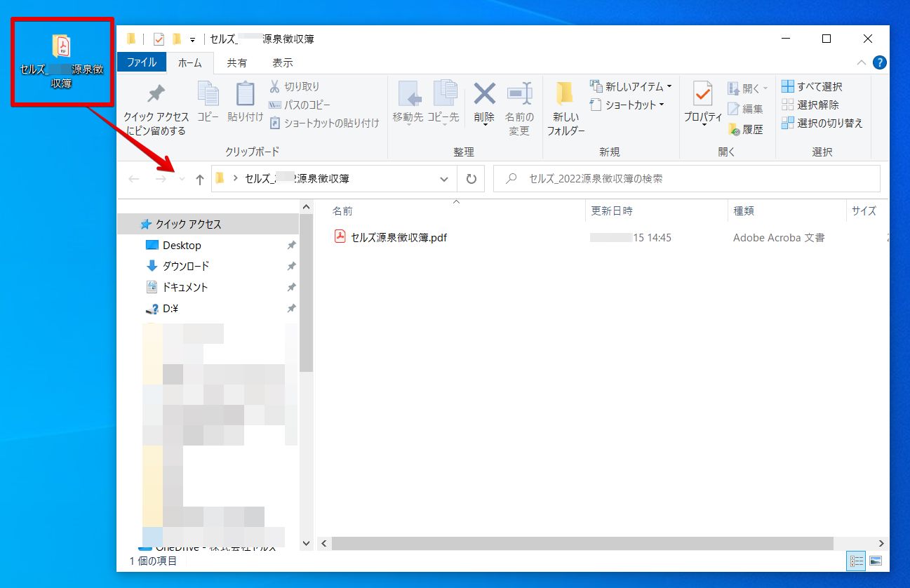Click Invert Selection (選択の切り替え)
The width and height of the screenshot is (910, 588).
click(822, 123)
